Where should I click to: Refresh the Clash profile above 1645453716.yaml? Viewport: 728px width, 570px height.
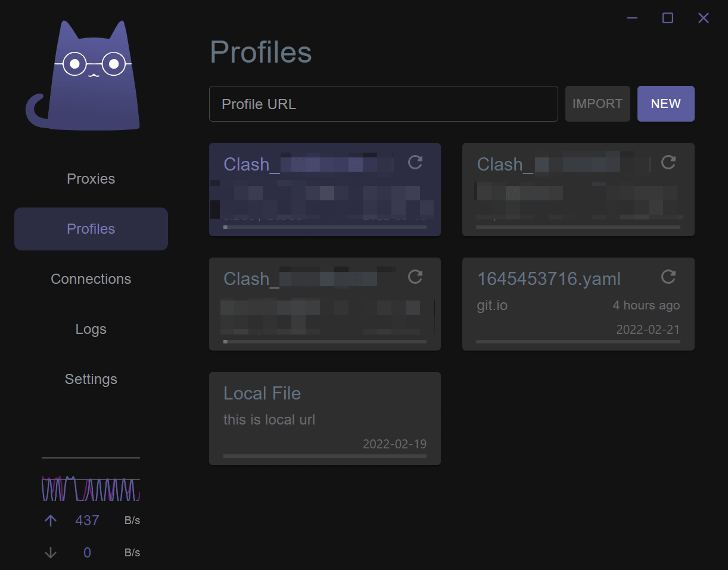coord(668,162)
